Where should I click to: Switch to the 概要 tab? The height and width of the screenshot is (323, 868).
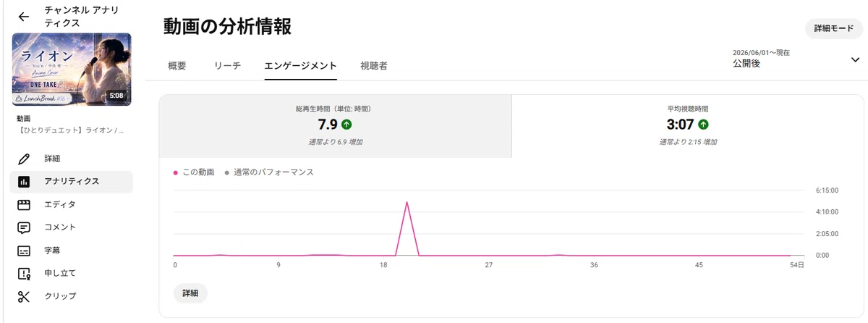point(177,66)
